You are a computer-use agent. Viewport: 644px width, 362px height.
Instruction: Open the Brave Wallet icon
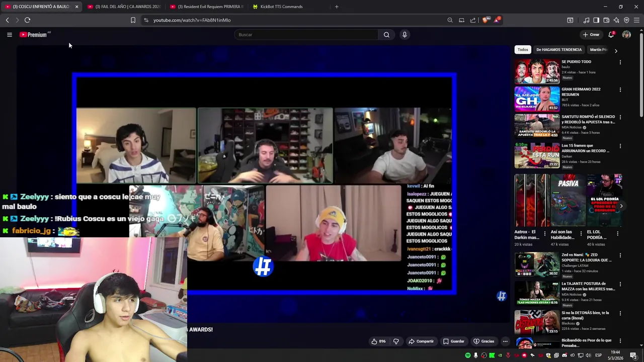[606, 20]
